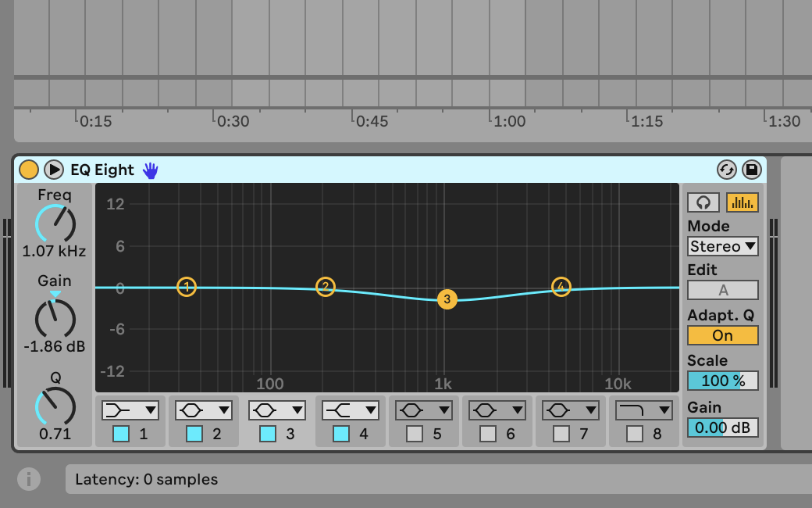The height and width of the screenshot is (508, 812).
Task: Select filter point 3 on the EQ curve
Action: coord(447,299)
